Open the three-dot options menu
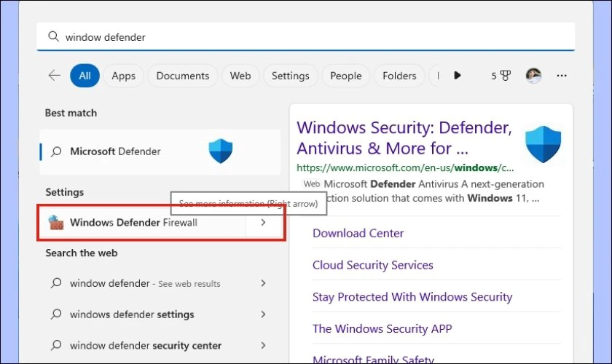 [562, 75]
